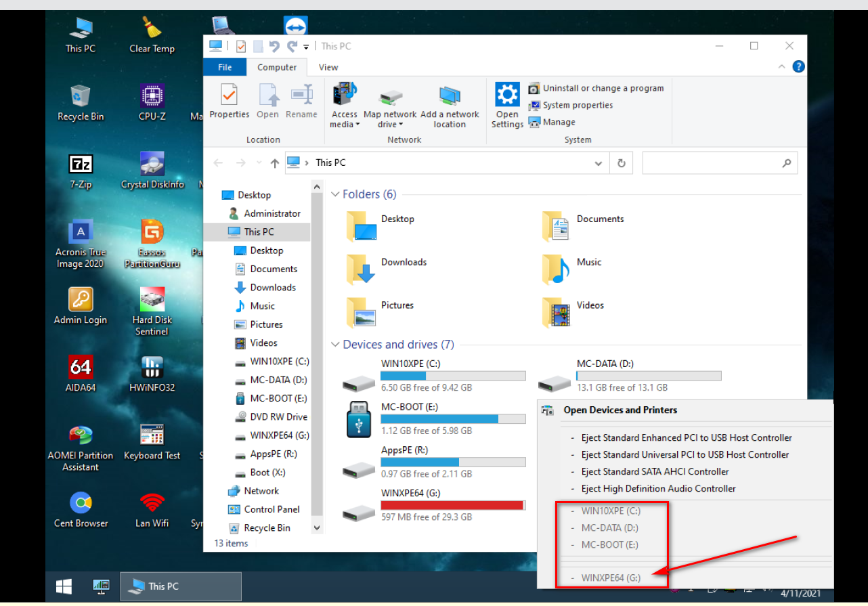Open the AIDA64 desktop shortcut

(x=81, y=374)
